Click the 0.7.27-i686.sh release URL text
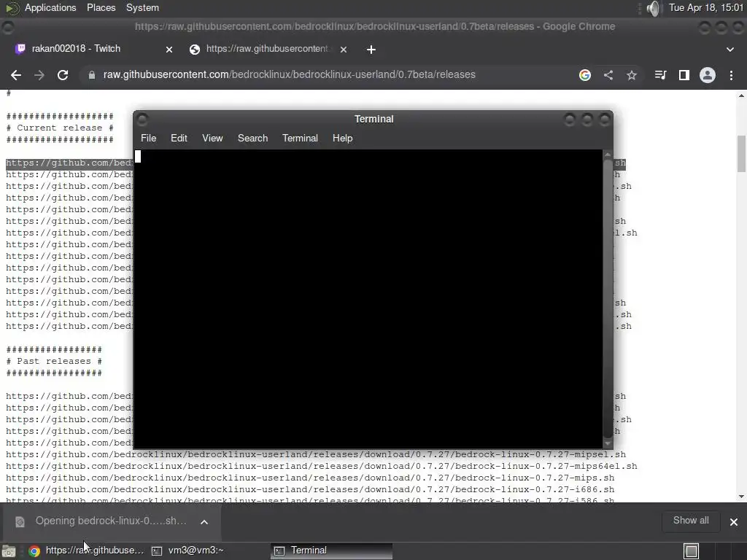 (309, 489)
